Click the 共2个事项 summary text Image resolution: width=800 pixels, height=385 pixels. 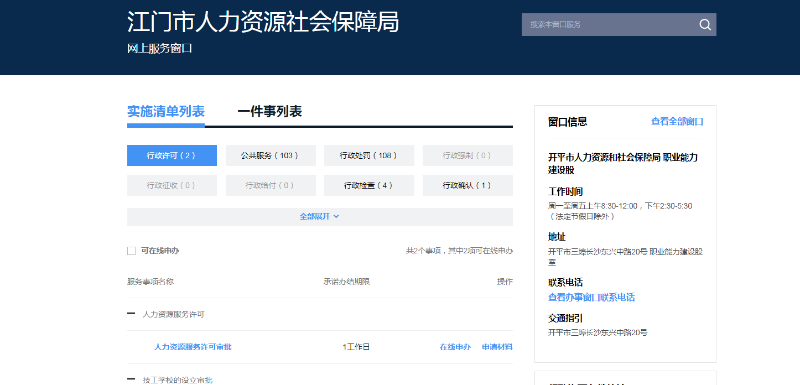459,251
